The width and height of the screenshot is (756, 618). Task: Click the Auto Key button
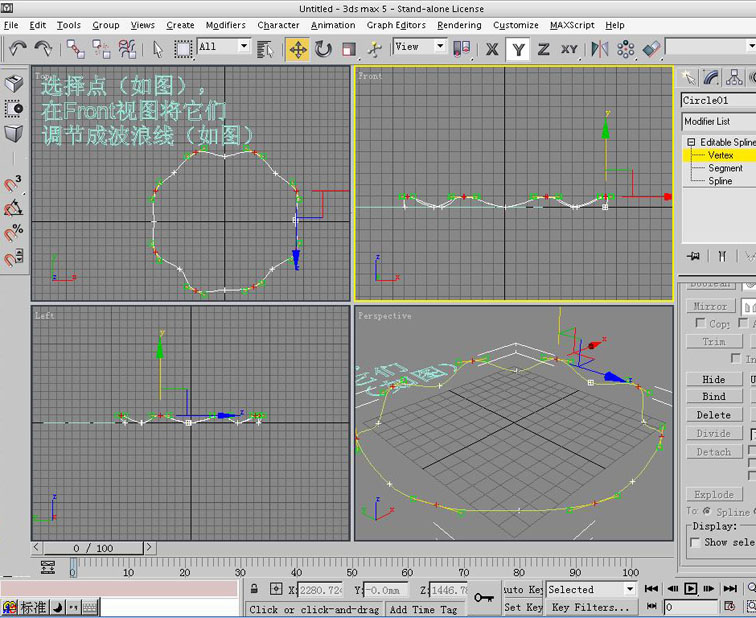coord(523,589)
